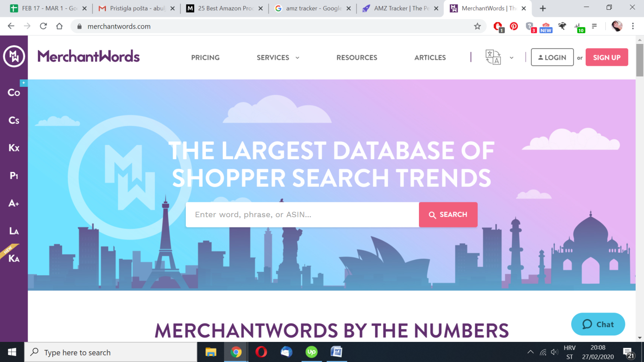644x362 pixels.
Task: Click the language translate icon
Action: (493, 57)
